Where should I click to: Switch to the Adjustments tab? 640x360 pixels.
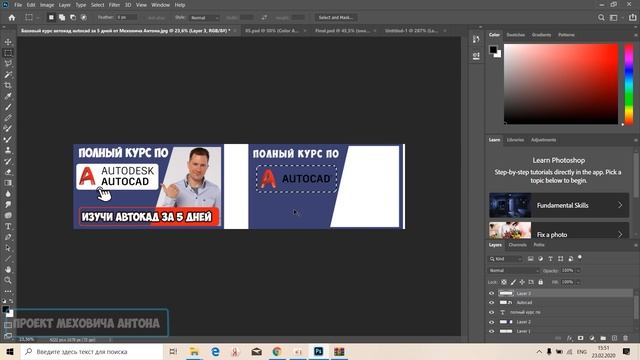(543, 140)
